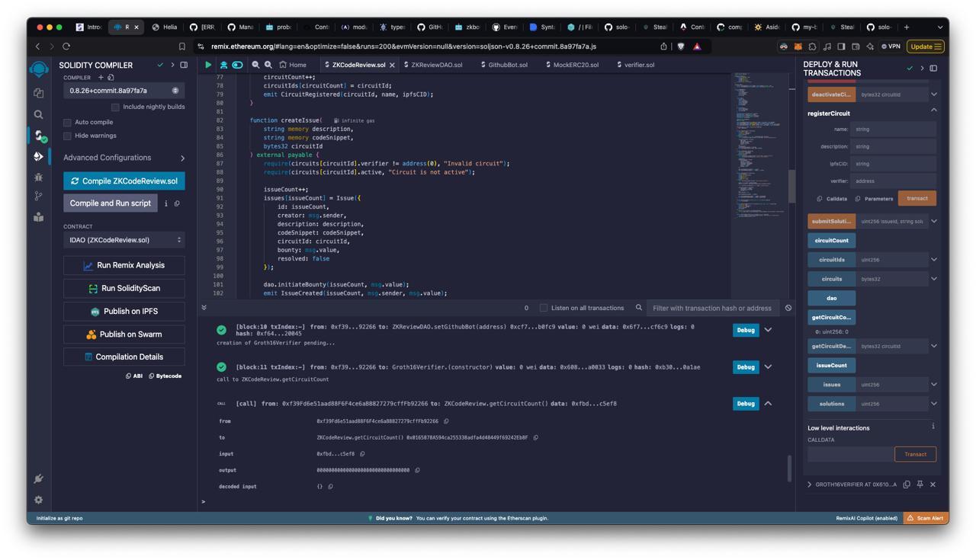Screen dimensions: 976x560
Task: Copy the call output value
Action: tap(417, 470)
